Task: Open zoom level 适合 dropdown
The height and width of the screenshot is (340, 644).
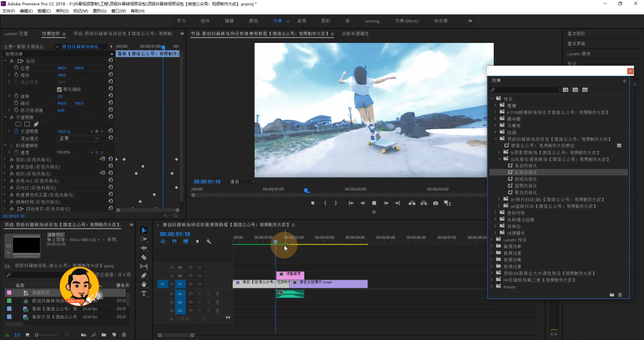Action: 242,181
